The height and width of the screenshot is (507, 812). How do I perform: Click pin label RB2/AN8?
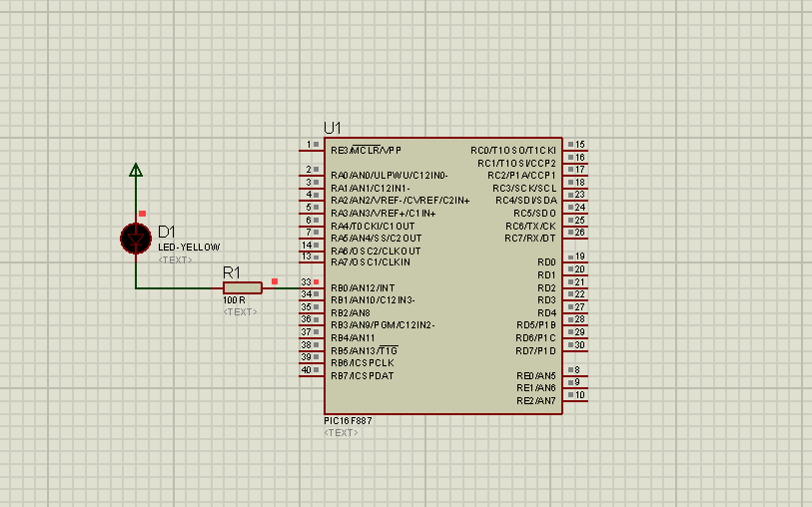[x=351, y=313]
